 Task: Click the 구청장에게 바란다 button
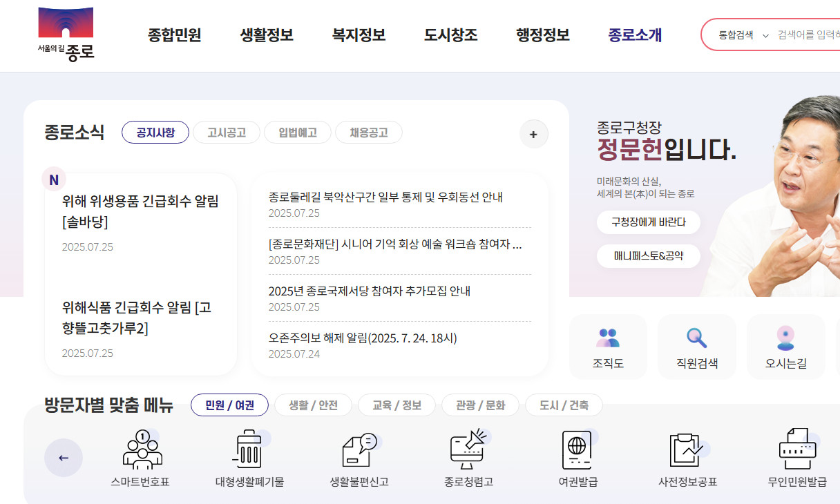648,222
